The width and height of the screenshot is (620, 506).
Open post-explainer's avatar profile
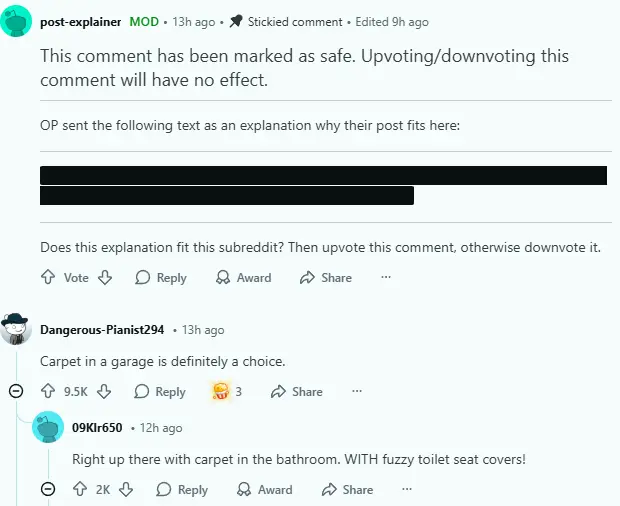(19, 21)
